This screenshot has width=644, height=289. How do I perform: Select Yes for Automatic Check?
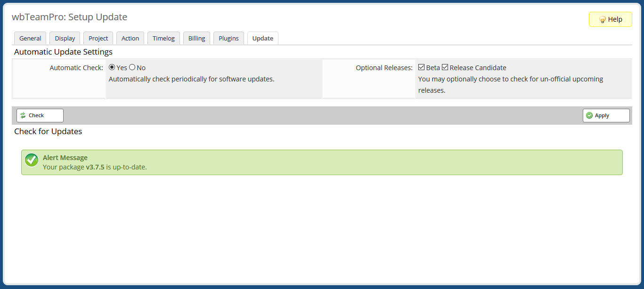(112, 67)
